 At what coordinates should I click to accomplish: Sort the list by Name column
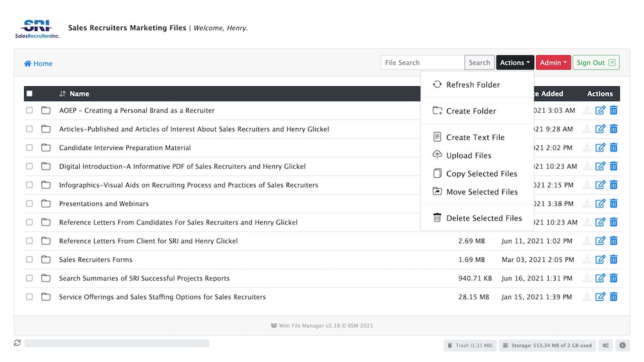pos(74,93)
